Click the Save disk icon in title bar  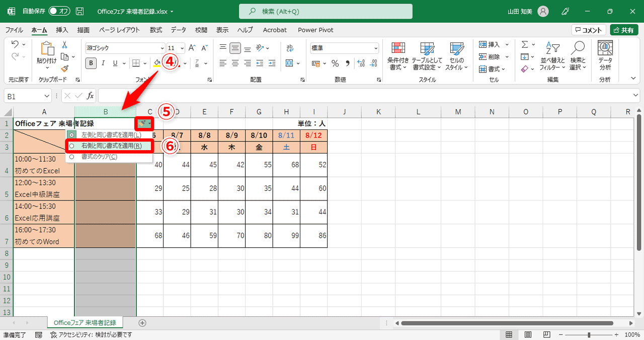click(x=79, y=11)
